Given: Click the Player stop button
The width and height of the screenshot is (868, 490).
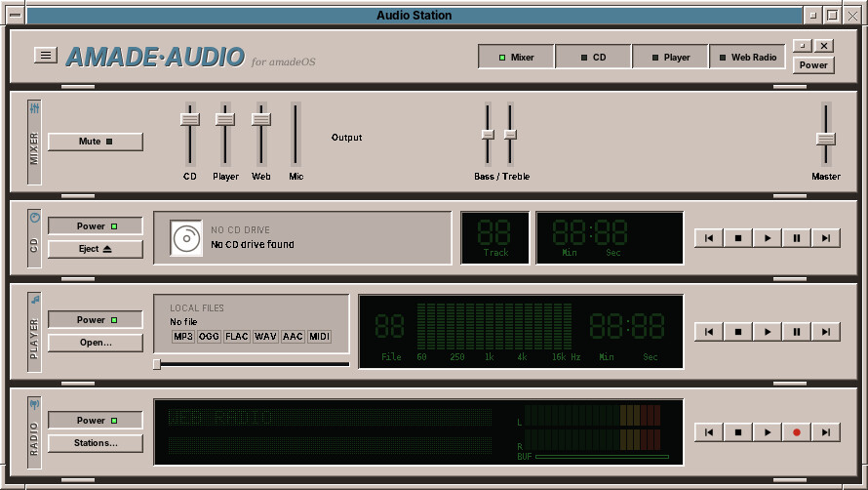Looking at the screenshot, I should pyautogui.click(x=738, y=332).
